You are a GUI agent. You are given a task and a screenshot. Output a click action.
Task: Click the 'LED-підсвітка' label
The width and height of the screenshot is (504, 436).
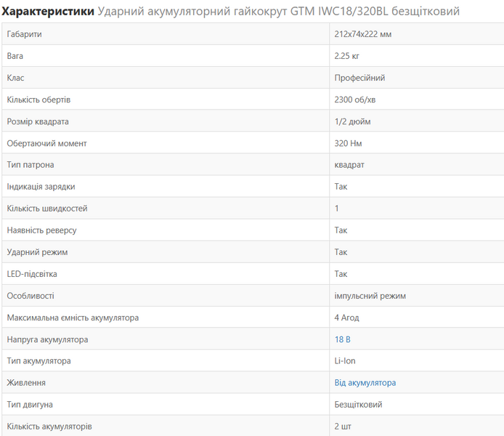[32, 274]
